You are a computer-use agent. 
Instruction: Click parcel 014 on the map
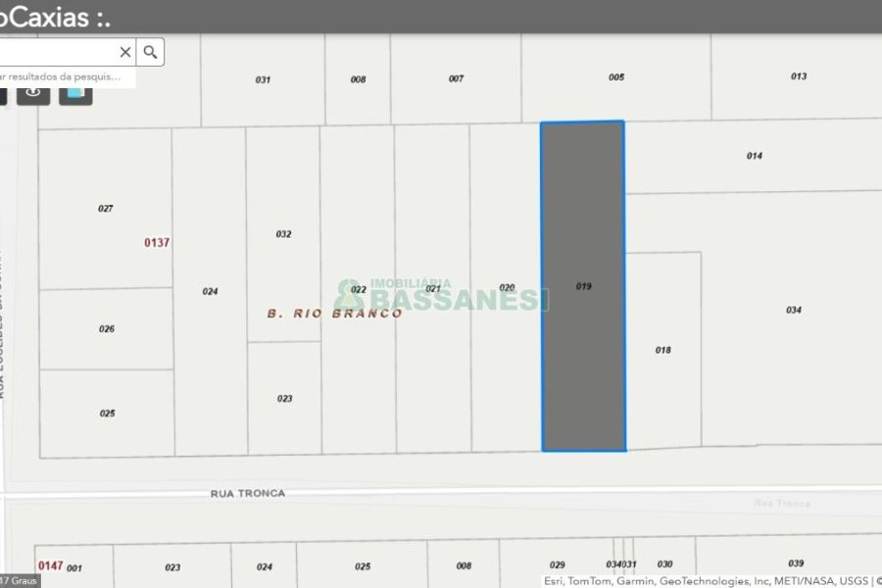click(x=755, y=155)
